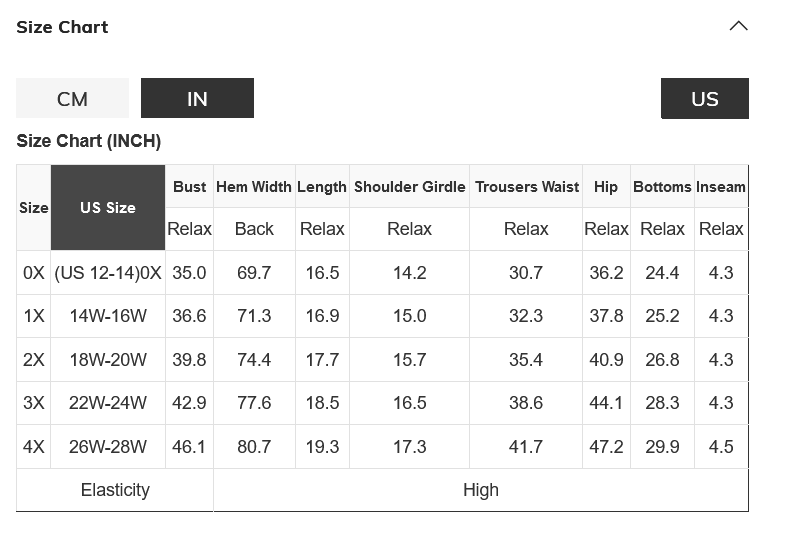Image resolution: width=806 pixels, height=542 pixels.
Task: Select the 0X size row label
Action: pos(34,272)
